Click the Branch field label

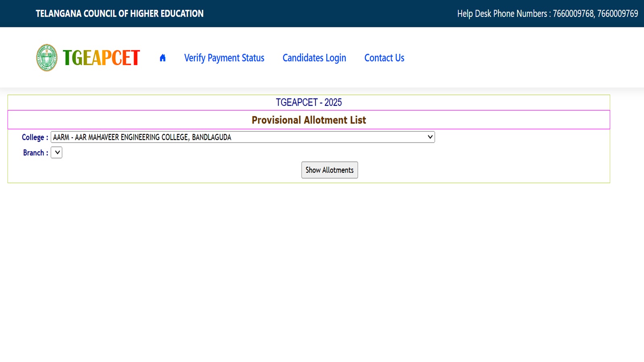36,153
